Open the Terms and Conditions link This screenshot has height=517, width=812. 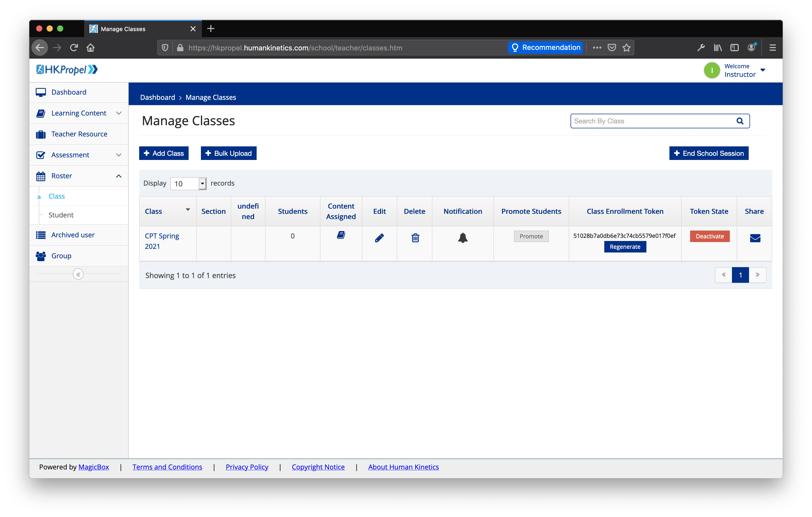click(167, 467)
